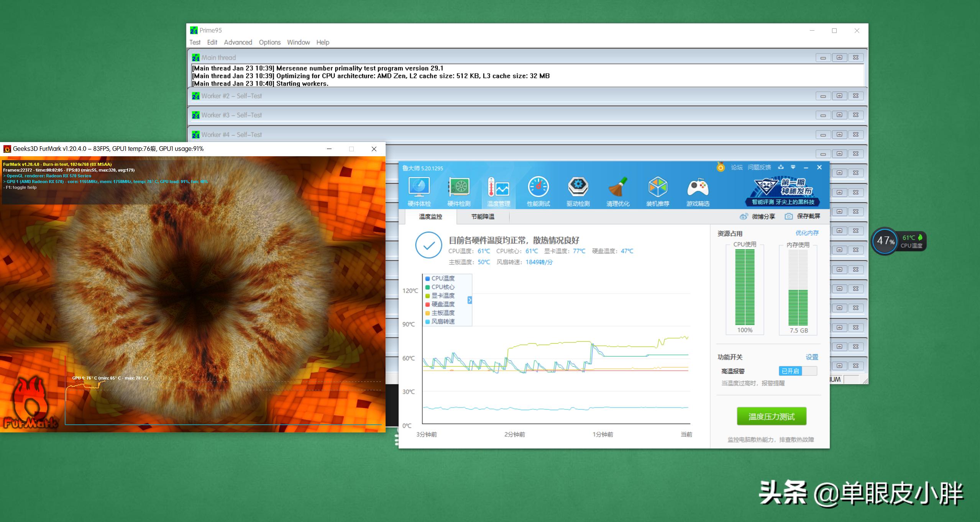Toggle the 高温报警 switch

tap(798, 371)
